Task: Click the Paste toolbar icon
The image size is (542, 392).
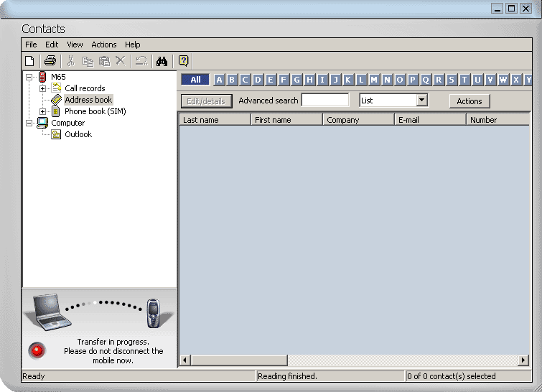Action: (x=104, y=61)
